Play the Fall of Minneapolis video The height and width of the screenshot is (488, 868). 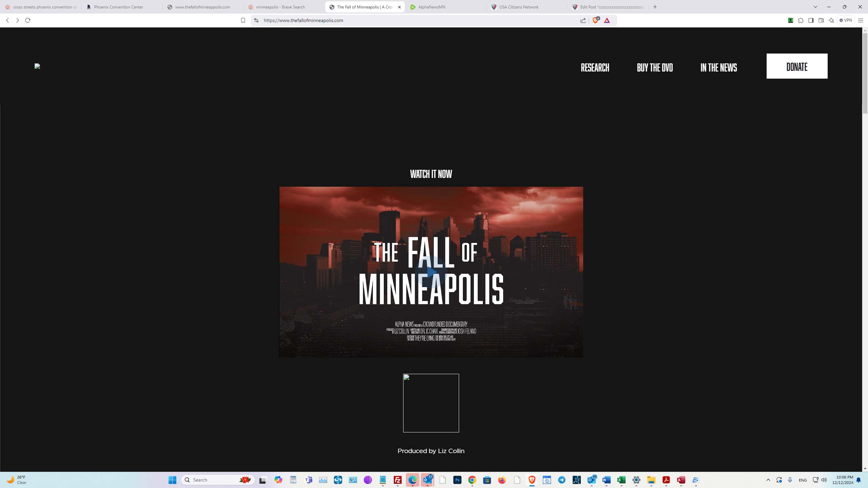coord(431,272)
